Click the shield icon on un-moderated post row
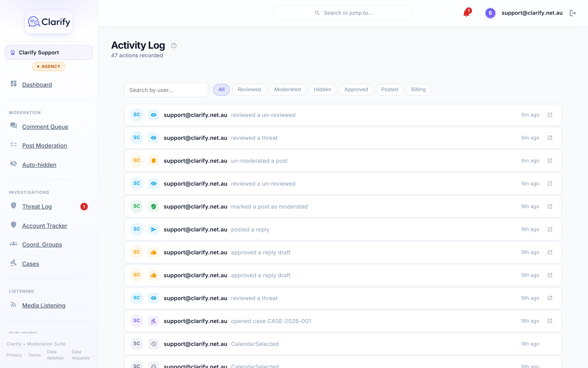This screenshot has width=588, height=368. 154,161
